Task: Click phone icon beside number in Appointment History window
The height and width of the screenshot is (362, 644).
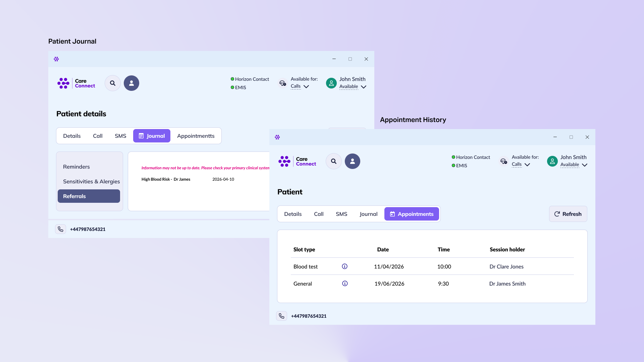Action: 281,316
